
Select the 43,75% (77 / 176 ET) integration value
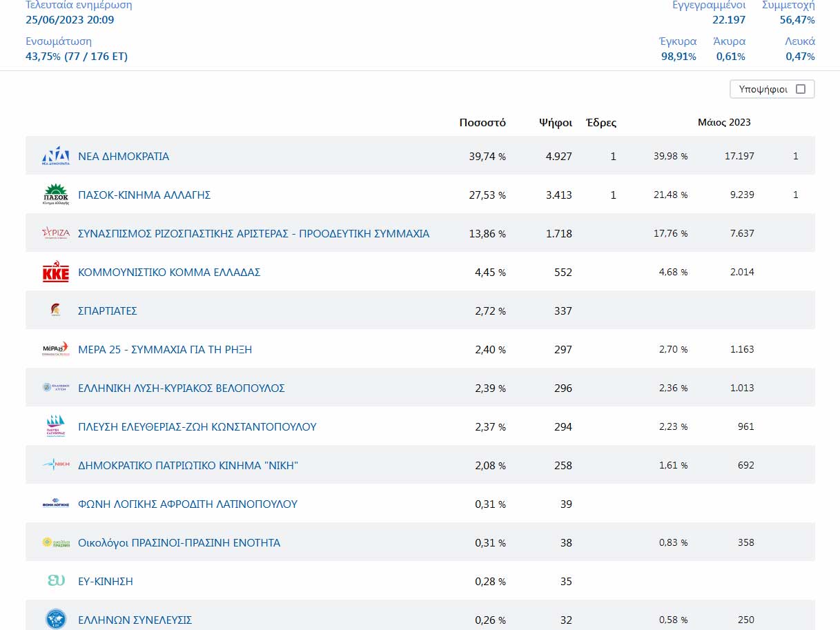77,57
